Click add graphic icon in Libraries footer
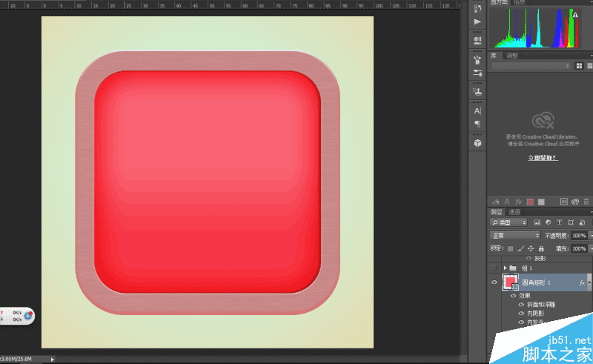593x364 pixels. pos(495,202)
